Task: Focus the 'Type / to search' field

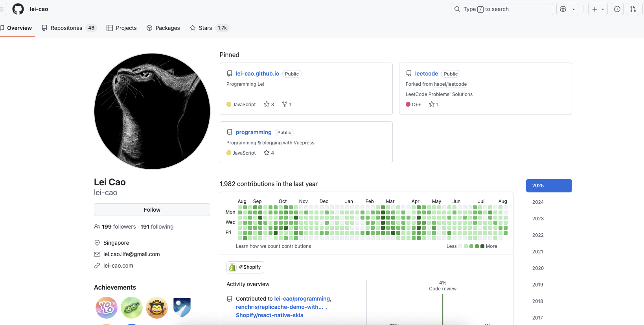Action: pyautogui.click(x=502, y=9)
